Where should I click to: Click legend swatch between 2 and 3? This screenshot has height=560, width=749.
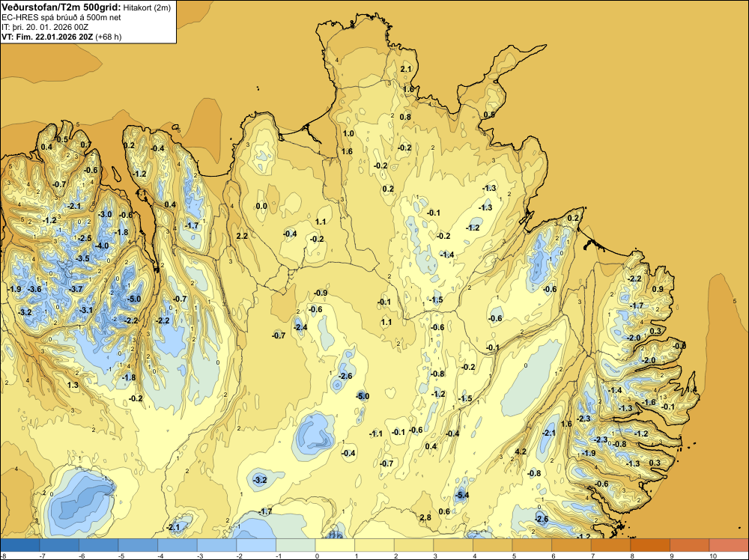413,545
